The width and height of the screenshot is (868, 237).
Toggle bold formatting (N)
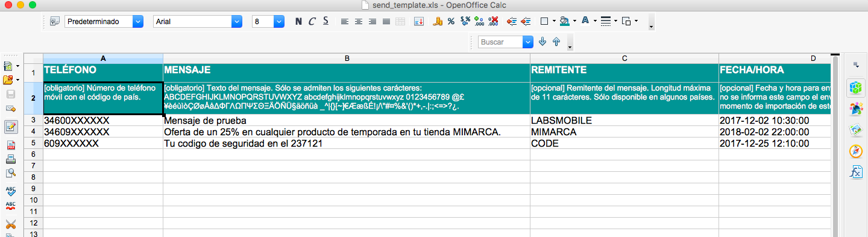pos(298,21)
